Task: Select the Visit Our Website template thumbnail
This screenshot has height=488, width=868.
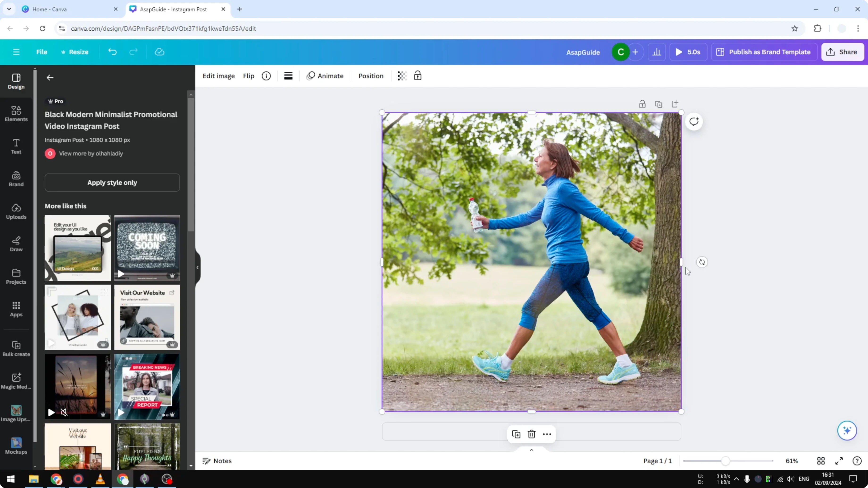Action: pos(147,317)
